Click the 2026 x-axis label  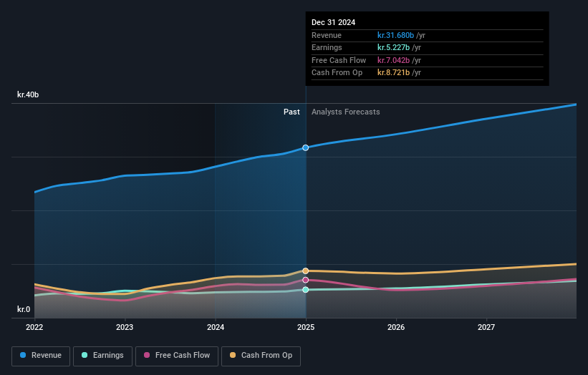coord(396,327)
